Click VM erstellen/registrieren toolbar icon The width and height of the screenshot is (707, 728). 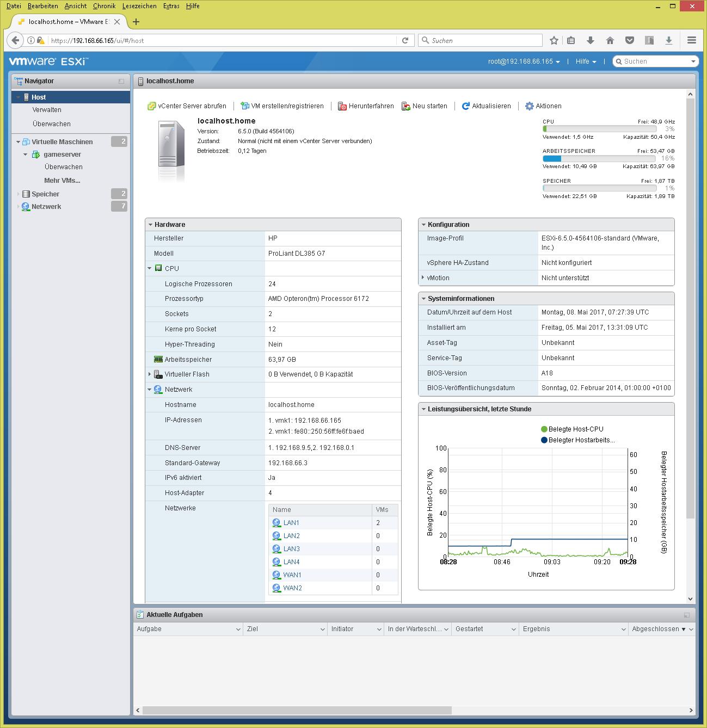tap(245, 106)
